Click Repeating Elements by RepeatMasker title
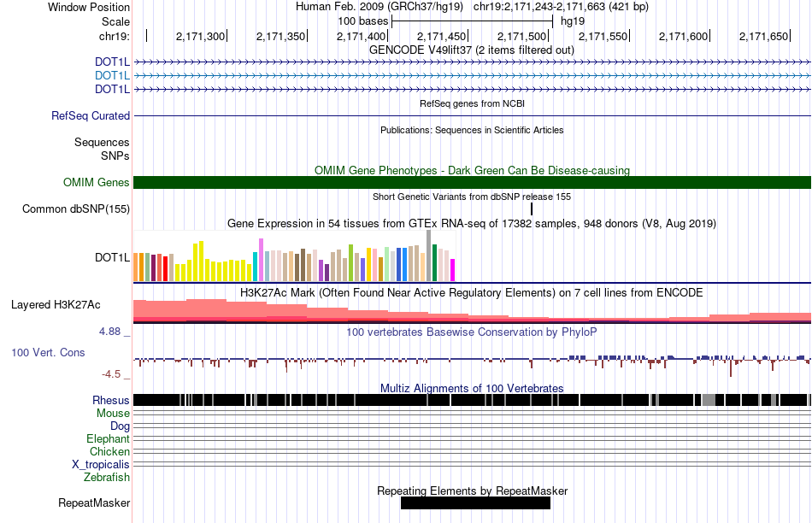Image resolution: width=812 pixels, height=523 pixels. pos(472,491)
